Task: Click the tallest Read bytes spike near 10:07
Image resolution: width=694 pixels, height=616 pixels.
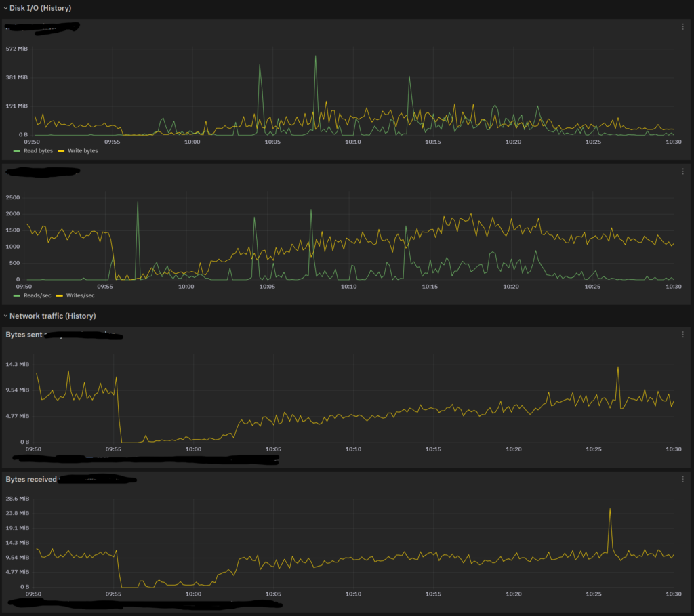Action: pos(315,57)
